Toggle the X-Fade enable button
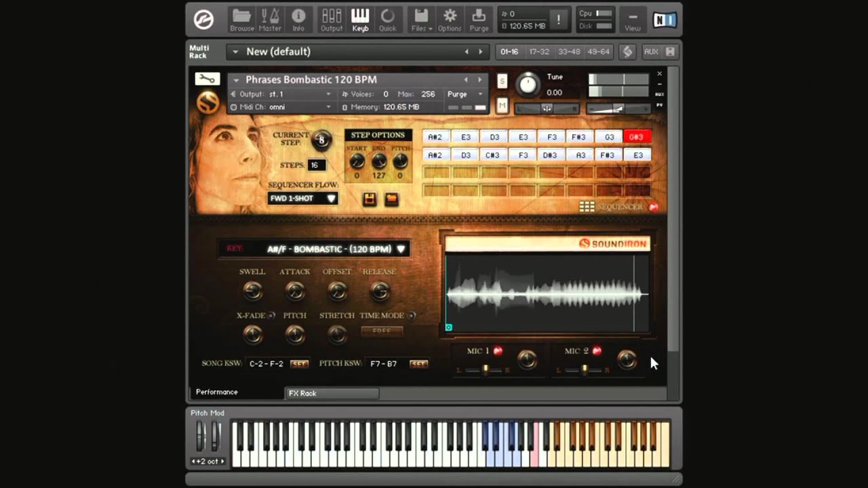 271,315
